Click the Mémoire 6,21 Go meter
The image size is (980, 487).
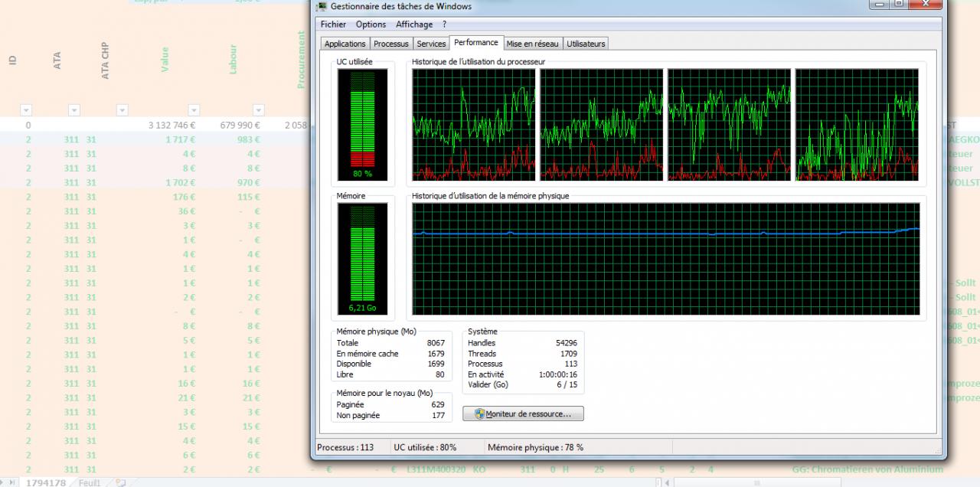(362, 259)
